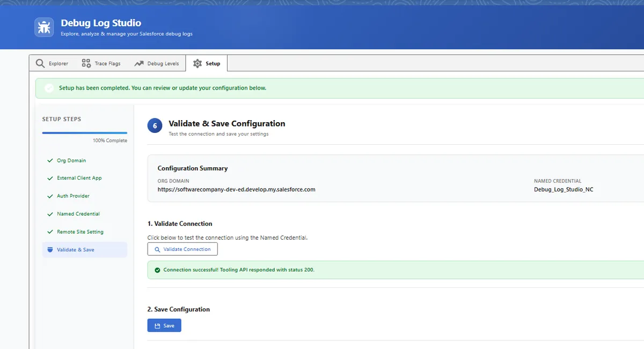Viewport: 644px width, 349px height.
Task: Click the step 6 number badge
Action: 155,126
